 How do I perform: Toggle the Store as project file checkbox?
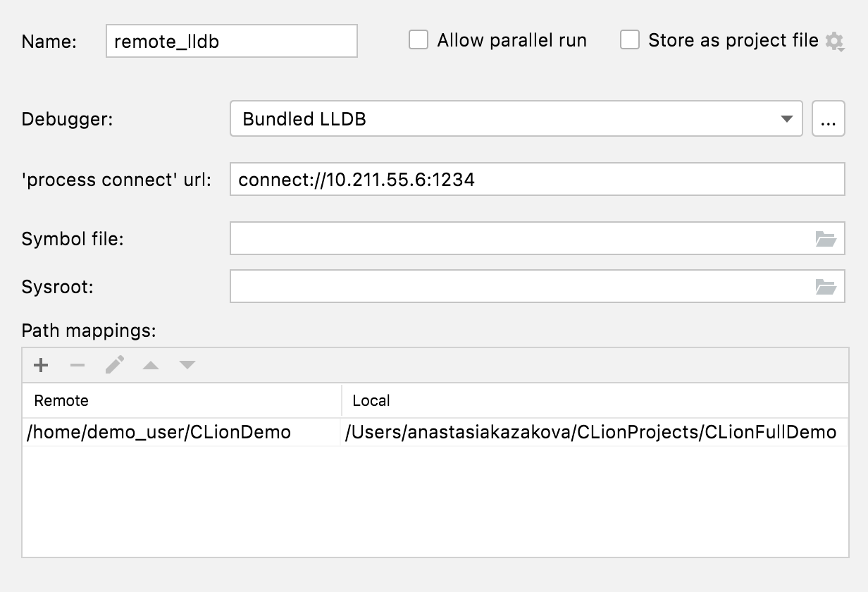coord(629,40)
